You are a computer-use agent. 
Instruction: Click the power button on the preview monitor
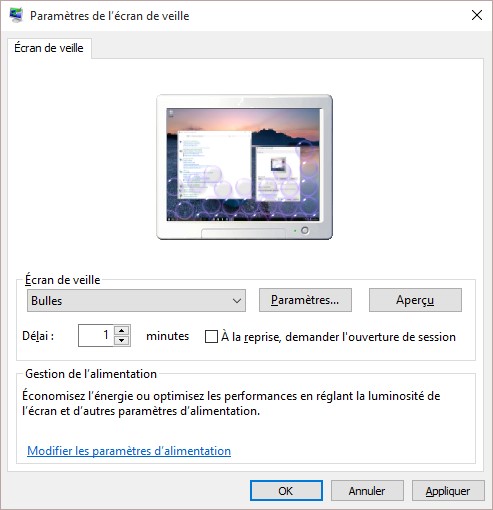[305, 230]
